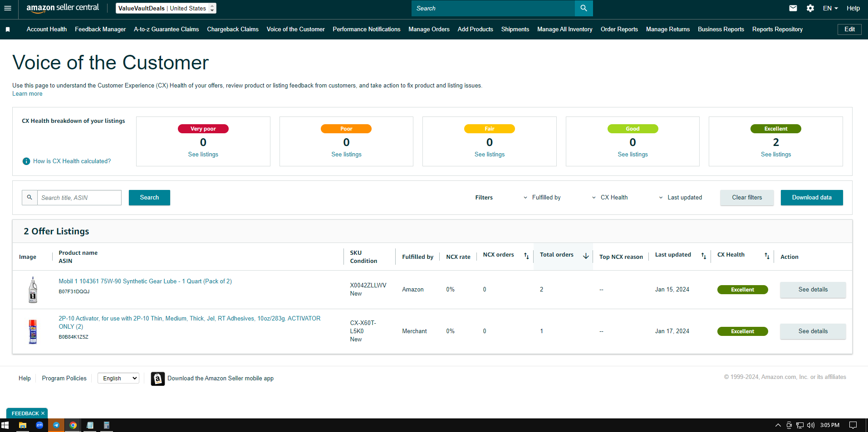Sort by NCX orders column arrows
This screenshot has width=868, height=432.
point(526,256)
